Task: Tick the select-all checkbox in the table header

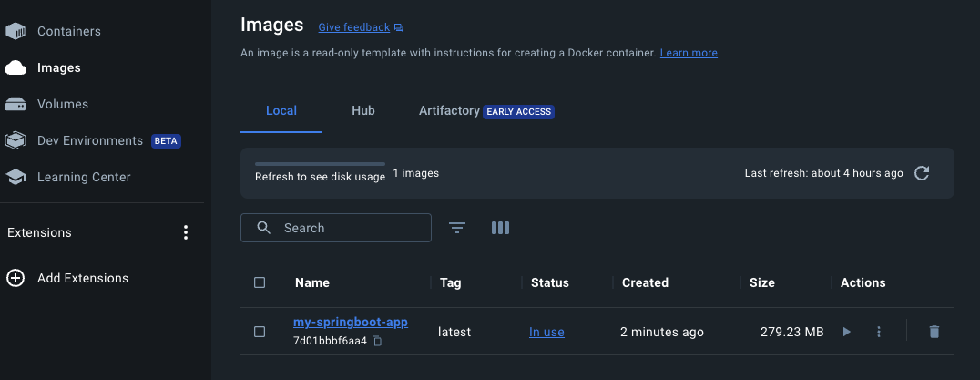Action: pos(260,282)
